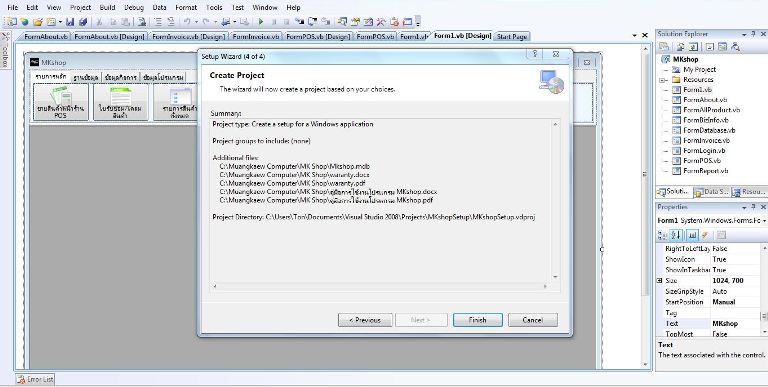Open the toolbar options overflow dropdown
Screen dimensions: 768x387
(418, 22)
